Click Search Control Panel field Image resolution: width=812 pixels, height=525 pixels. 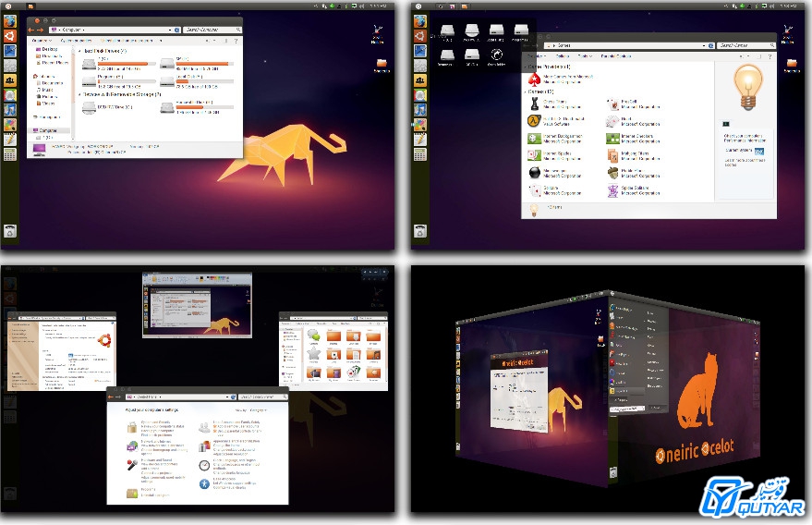click(262, 397)
